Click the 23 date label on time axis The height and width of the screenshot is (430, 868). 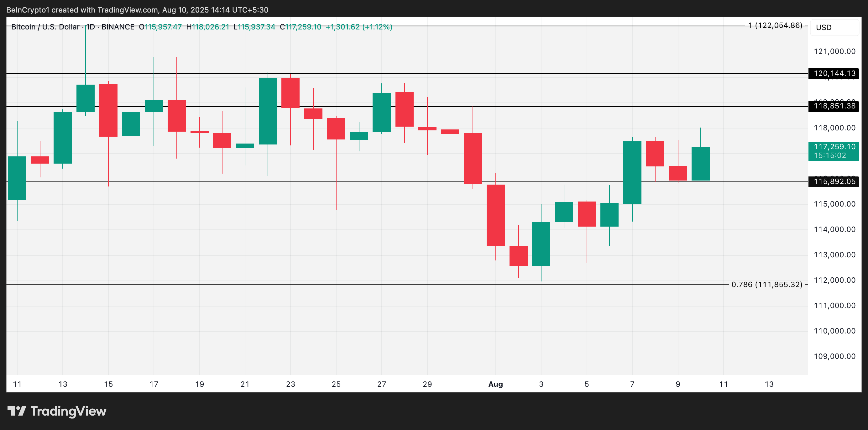click(x=290, y=384)
